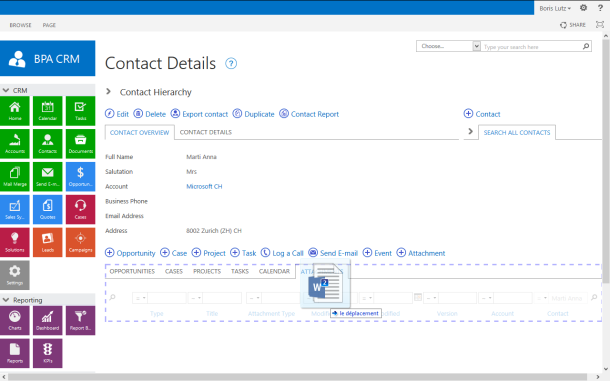Select the SEARCH ALL CONTACTS tab
Viewport: 610px width, 381px height.
[x=517, y=133]
